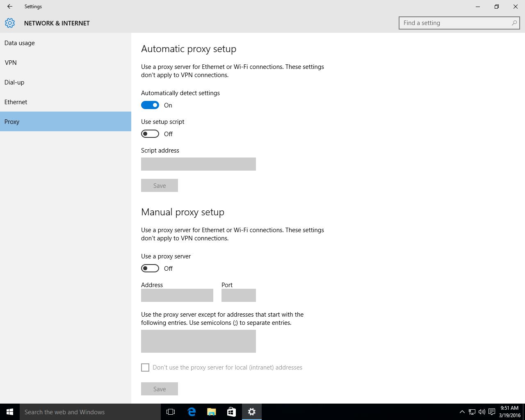Select VPN in the sidebar
This screenshot has height=420, width=525.
(x=66, y=62)
